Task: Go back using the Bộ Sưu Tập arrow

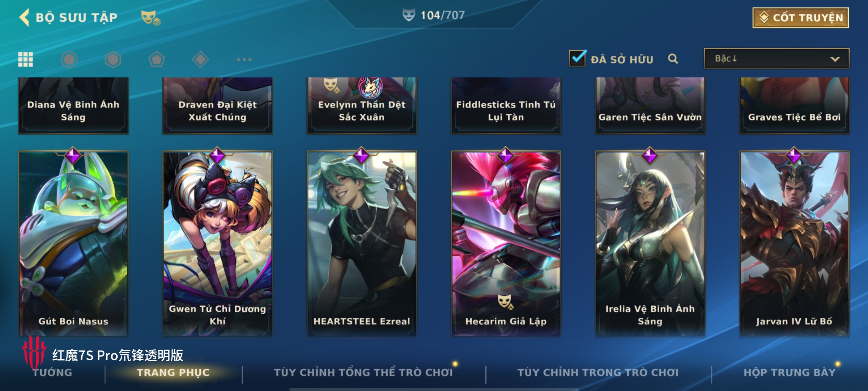Action: click(24, 17)
